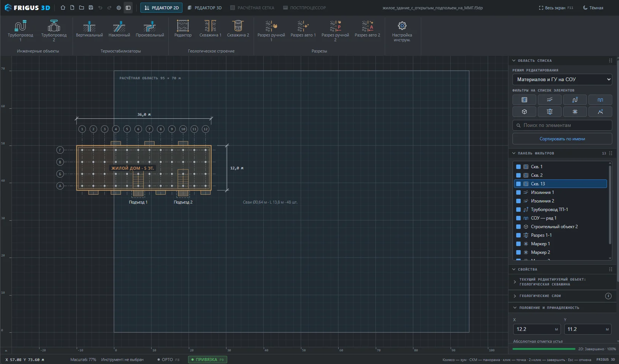Choose the Вертикальный thermostabilizer tool
This screenshot has width=619, height=364.
(89, 29)
